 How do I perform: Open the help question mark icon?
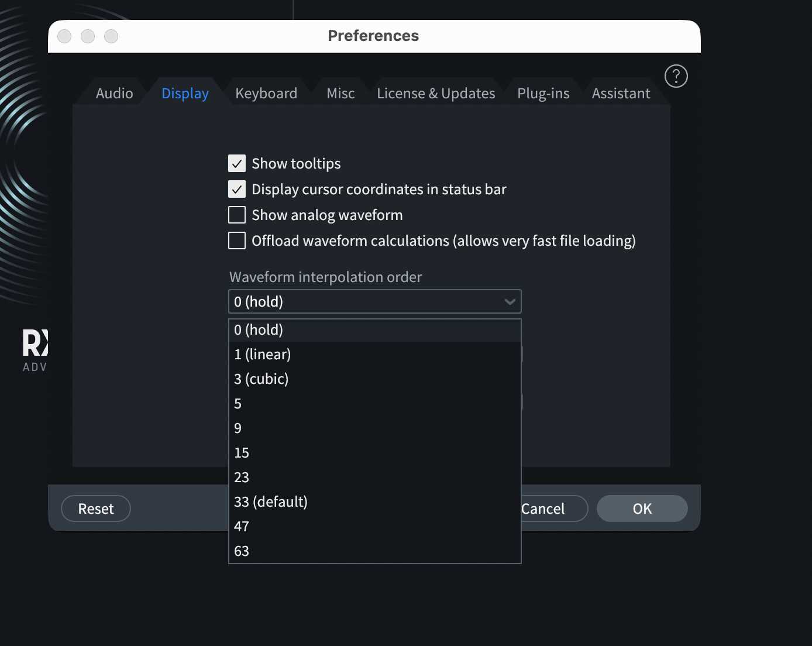[x=676, y=76]
